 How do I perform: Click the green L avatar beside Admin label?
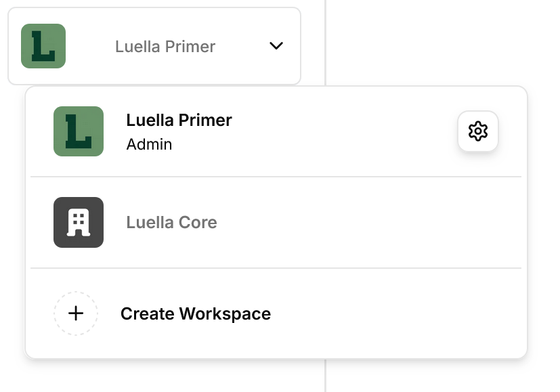[79, 131]
